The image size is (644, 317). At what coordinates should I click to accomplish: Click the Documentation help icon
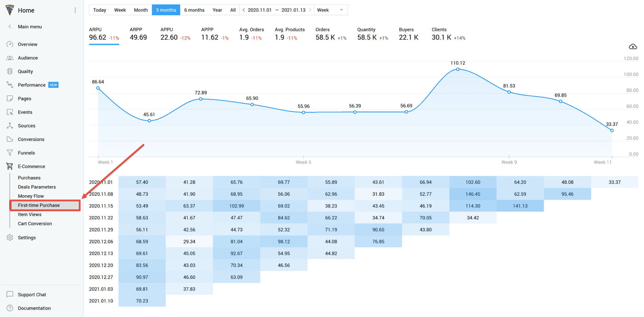tap(10, 308)
